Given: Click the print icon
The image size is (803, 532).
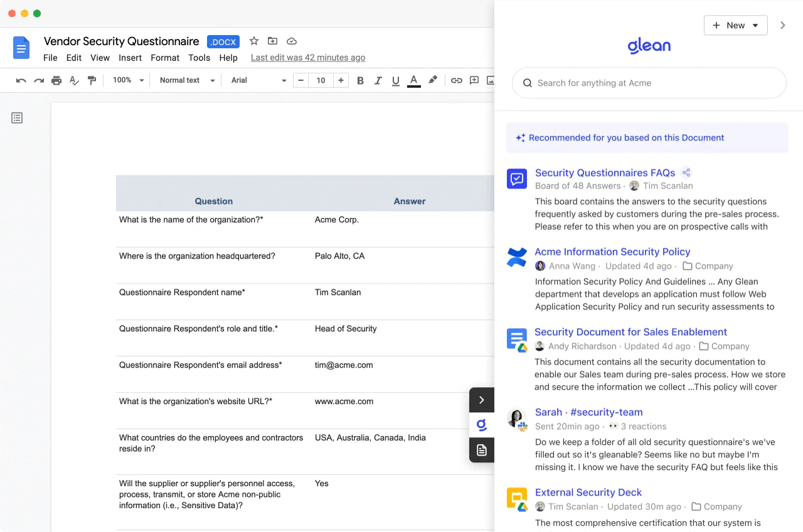Looking at the screenshot, I should point(56,80).
